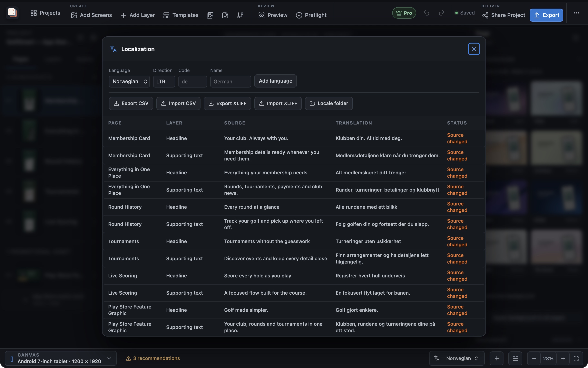Open the Norwegian language switcher in the bottom bar
Screen dimensions: 588x368
tap(457, 358)
